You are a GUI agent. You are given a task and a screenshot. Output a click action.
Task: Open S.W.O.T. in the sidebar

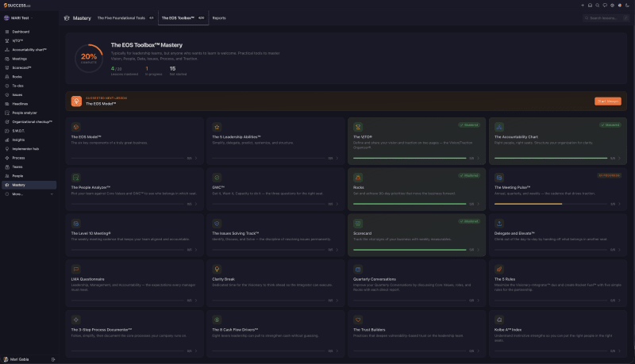tap(29, 131)
